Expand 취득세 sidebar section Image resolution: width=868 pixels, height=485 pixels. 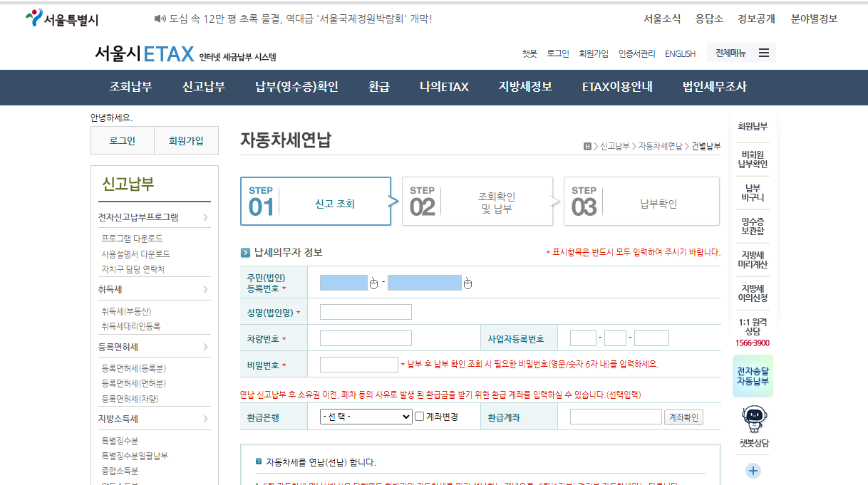(x=154, y=289)
